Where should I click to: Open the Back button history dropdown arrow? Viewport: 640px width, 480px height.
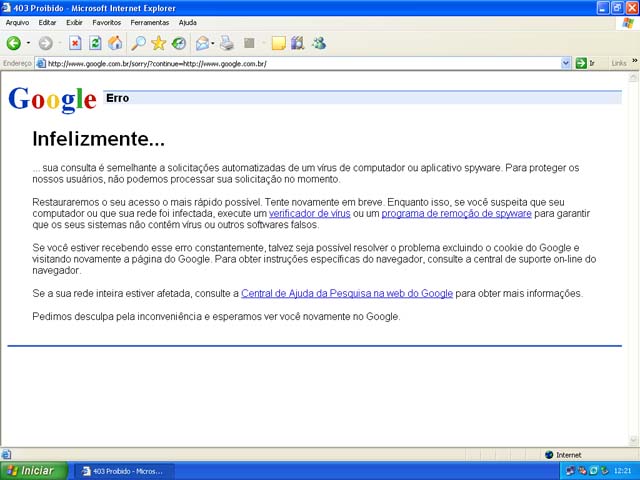(28, 43)
